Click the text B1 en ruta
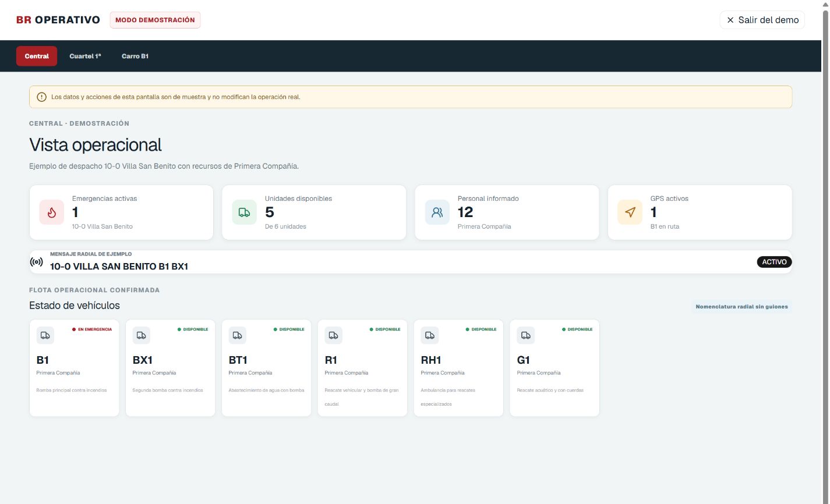 click(665, 226)
